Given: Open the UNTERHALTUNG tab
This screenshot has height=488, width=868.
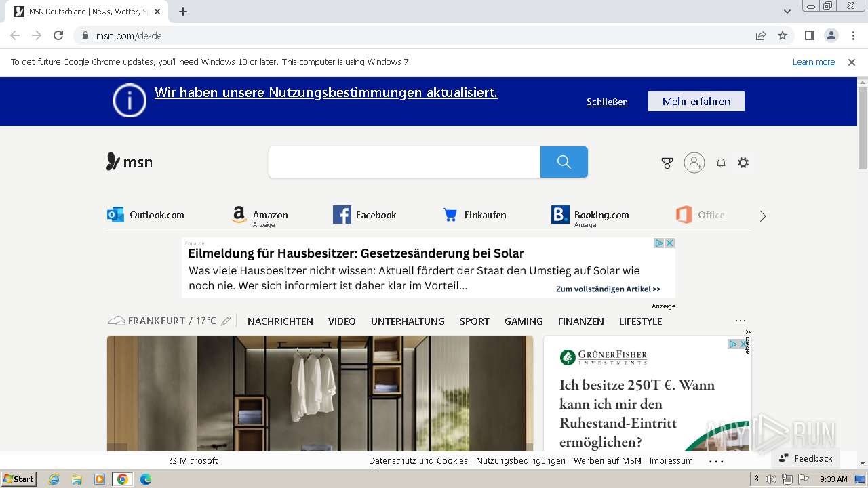Looking at the screenshot, I should 408,321.
